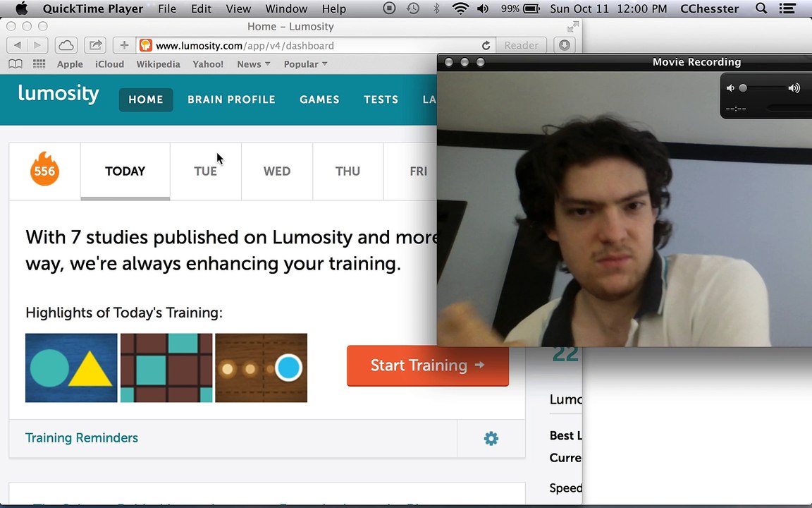Select the TODAY day tab

pyautogui.click(x=125, y=171)
